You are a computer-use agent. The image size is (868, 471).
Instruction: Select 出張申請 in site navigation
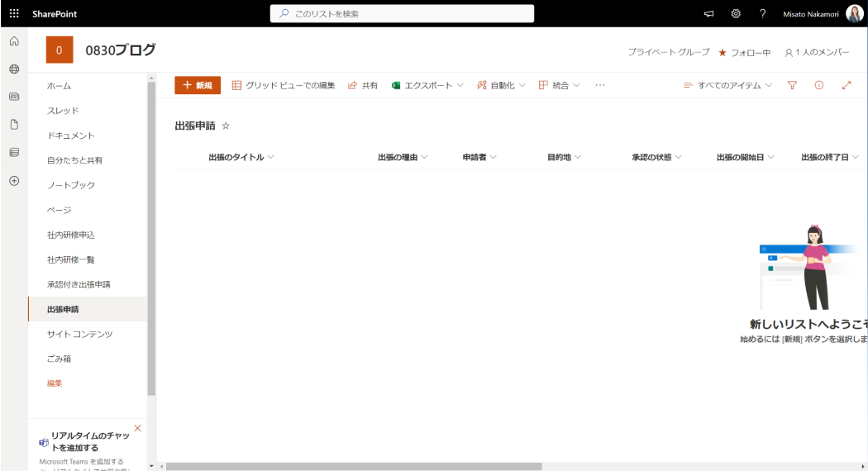click(x=88, y=309)
